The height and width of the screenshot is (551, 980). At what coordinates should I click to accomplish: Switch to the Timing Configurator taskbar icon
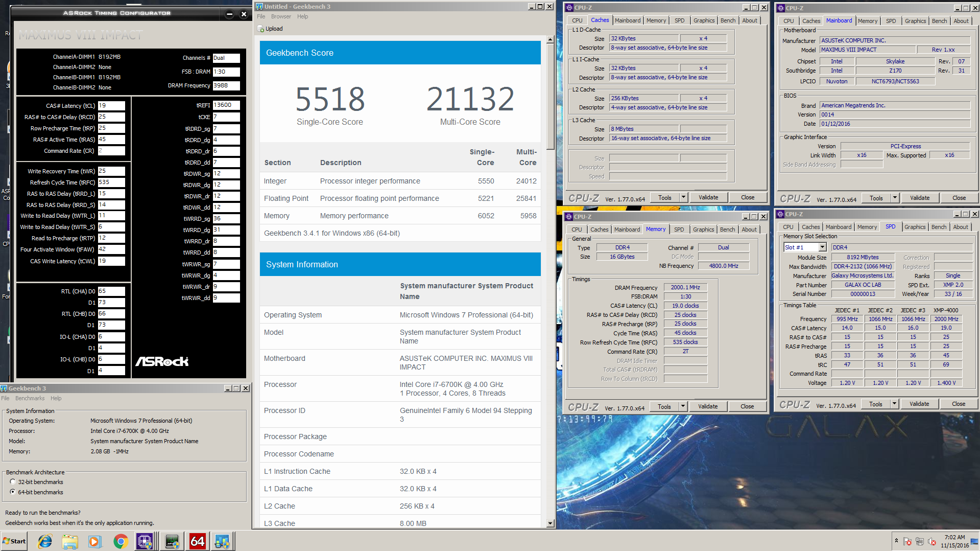pos(172,541)
